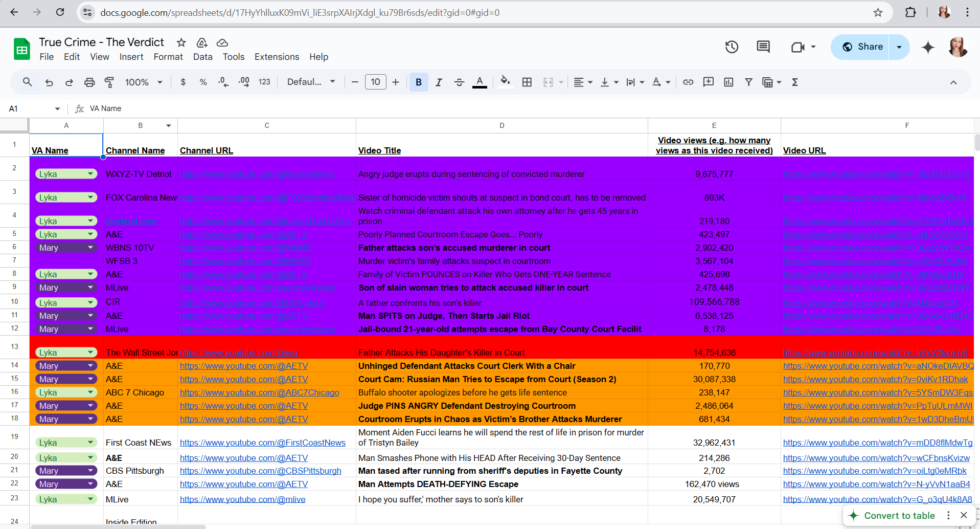Dismiss the Convert to table popup
The width and height of the screenshot is (980, 529).
click(964, 515)
